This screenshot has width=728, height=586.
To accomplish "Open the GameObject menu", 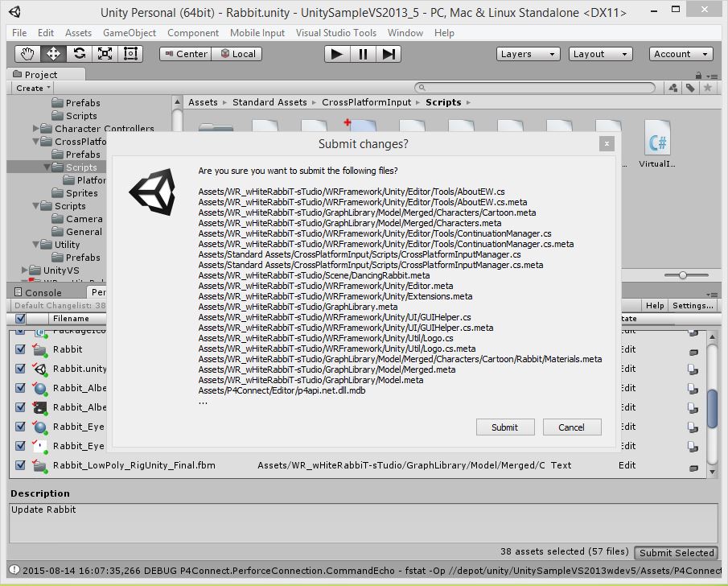I will pos(129,33).
